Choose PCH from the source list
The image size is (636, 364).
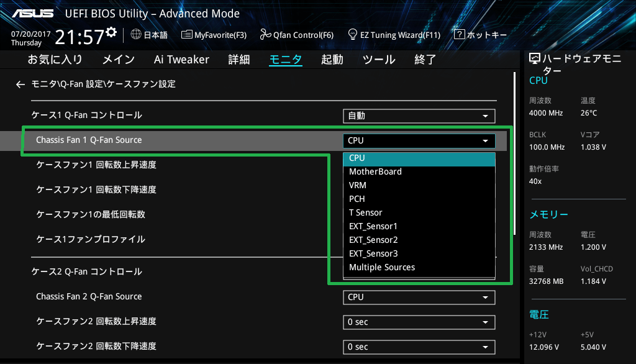point(419,199)
